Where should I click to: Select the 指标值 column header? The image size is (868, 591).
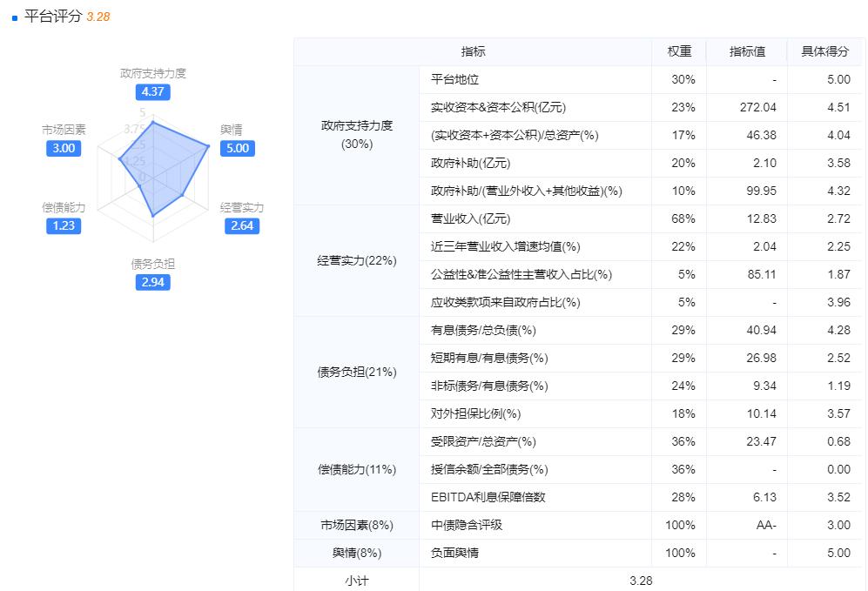click(747, 52)
